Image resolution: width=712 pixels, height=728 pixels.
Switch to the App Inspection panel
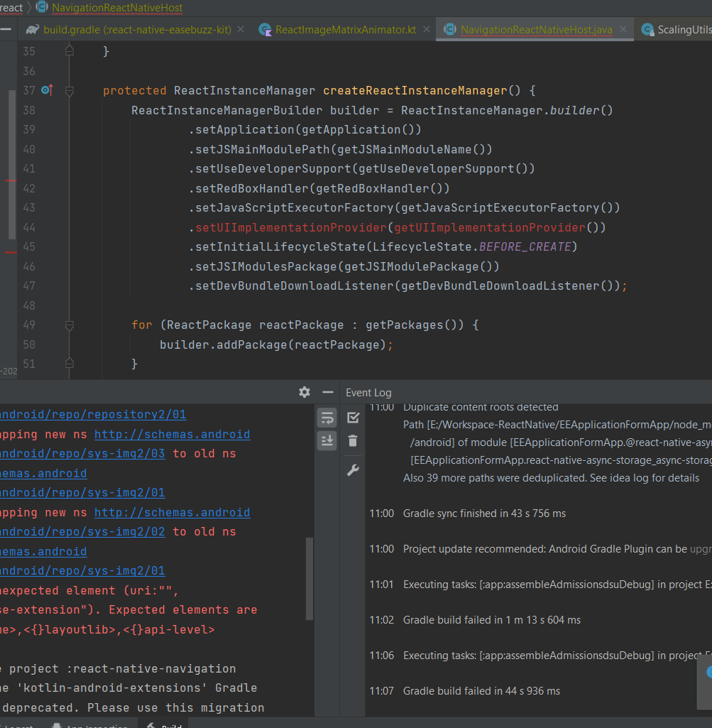click(x=96, y=725)
